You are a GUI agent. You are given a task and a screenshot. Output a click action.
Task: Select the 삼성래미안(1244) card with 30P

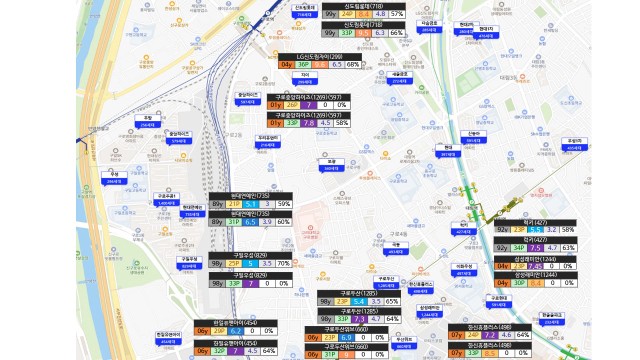click(x=536, y=279)
